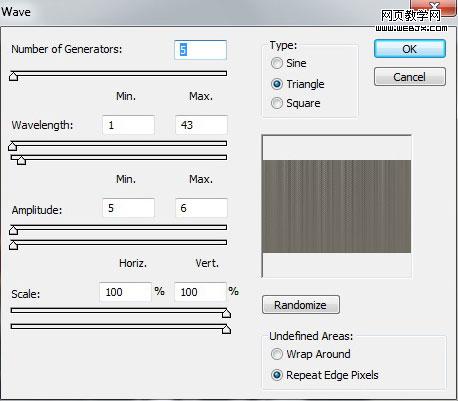Click OK to apply the Wave filter
This screenshot has width=458, height=401.
click(x=410, y=49)
